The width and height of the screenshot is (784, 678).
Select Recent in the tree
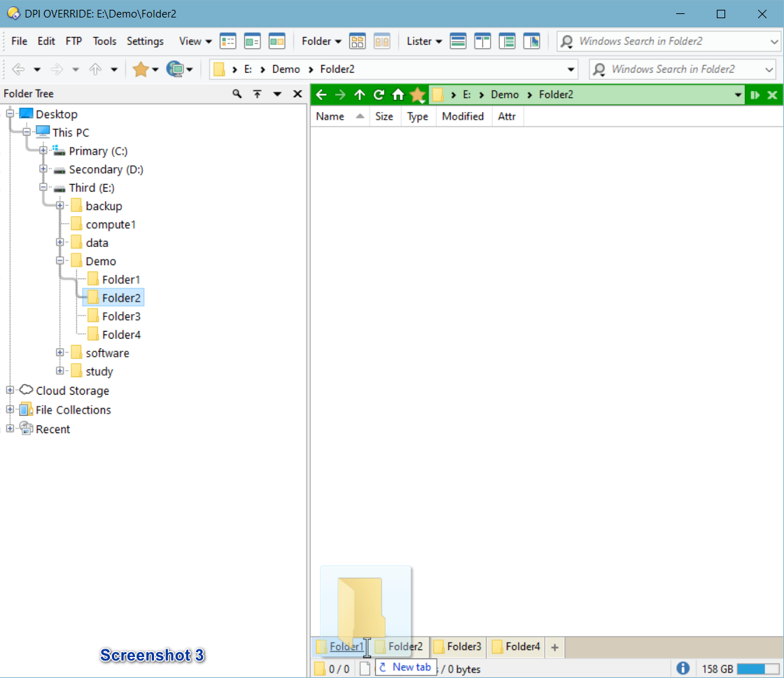click(52, 429)
